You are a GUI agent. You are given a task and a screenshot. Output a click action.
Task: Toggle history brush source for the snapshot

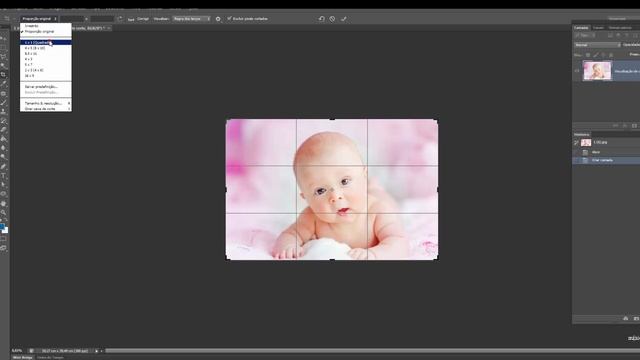[x=576, y=142]
